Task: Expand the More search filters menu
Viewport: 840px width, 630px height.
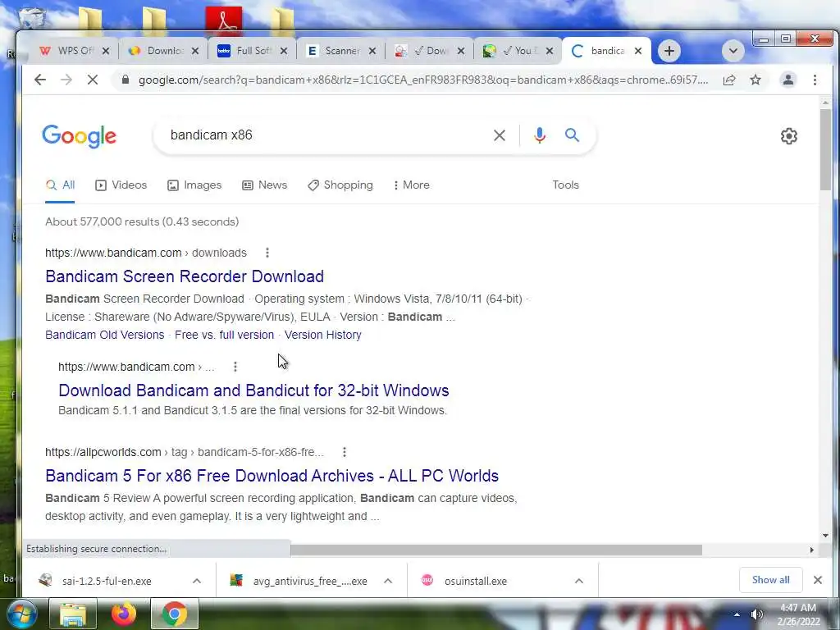Action: click(412, 185)
